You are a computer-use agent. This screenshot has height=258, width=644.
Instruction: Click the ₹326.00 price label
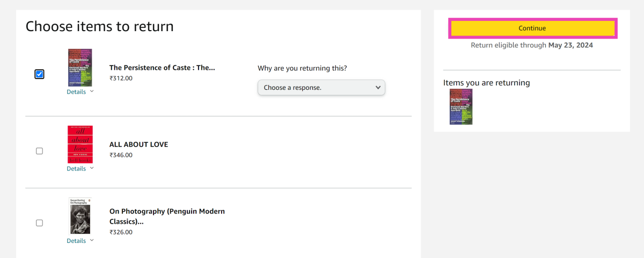121,233
